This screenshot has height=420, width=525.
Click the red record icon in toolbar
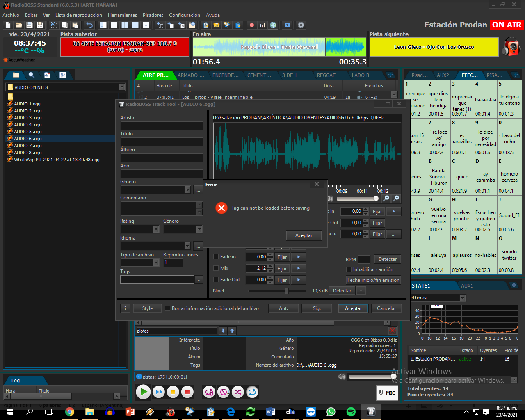pyautogui.click(x=252, y=25)
